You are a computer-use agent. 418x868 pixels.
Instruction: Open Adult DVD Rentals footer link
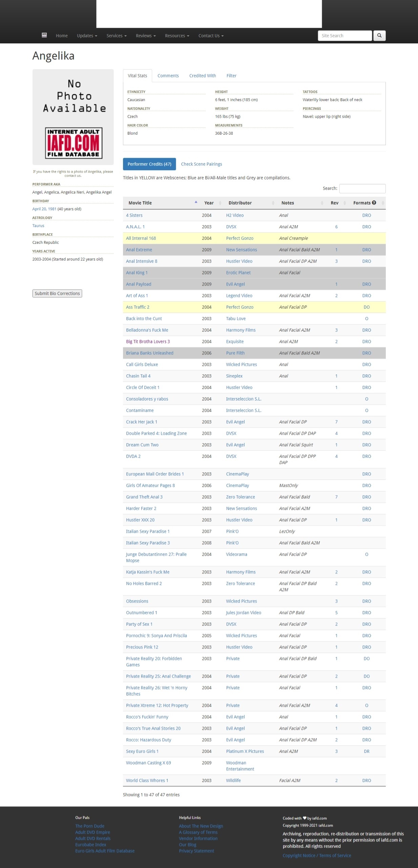pyautogui.click(x=93, y=839)
